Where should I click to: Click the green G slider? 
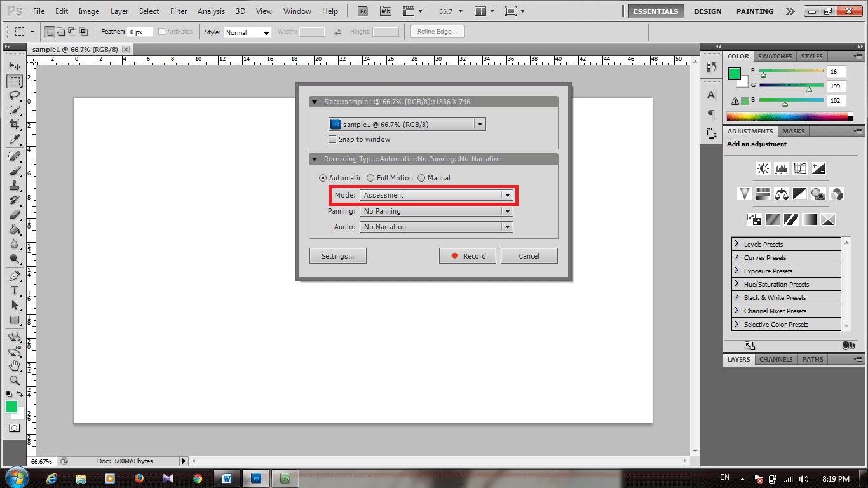791,86
